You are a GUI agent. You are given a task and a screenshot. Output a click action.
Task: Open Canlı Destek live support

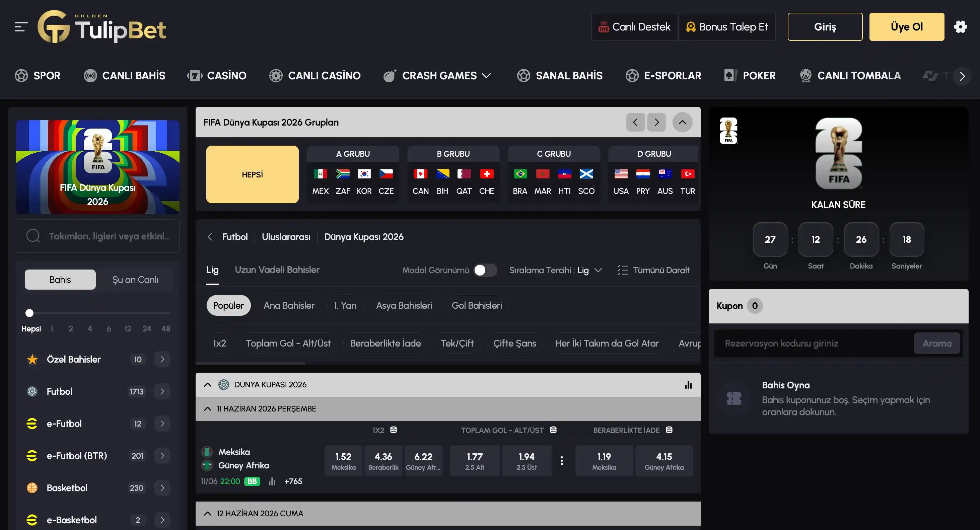634,26
